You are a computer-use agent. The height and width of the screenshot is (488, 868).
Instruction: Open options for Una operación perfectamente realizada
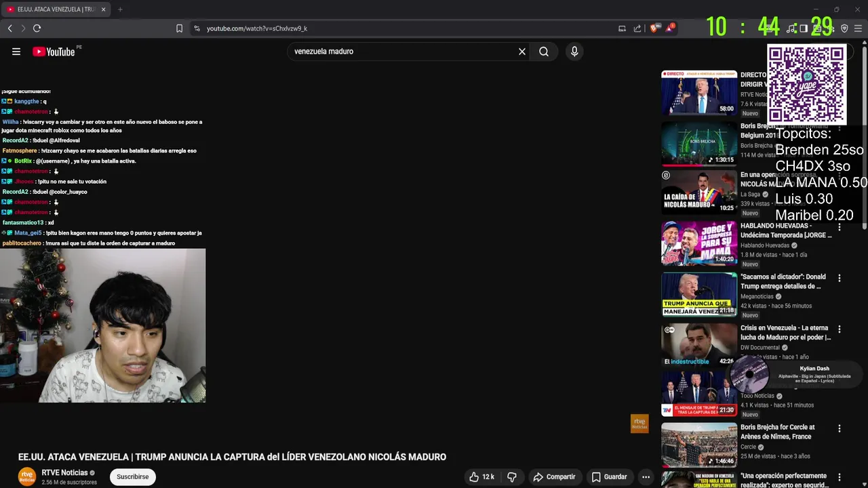tap(840, 477)
